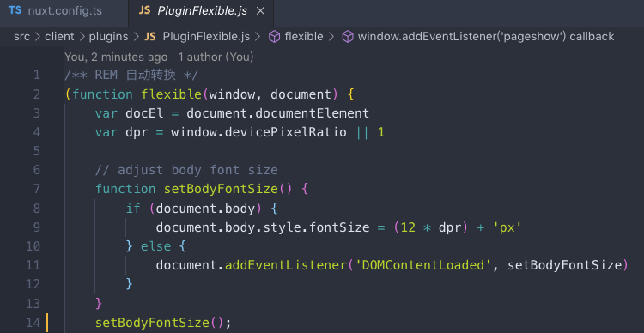Place cursor on the REM comment line

(131, 75)
